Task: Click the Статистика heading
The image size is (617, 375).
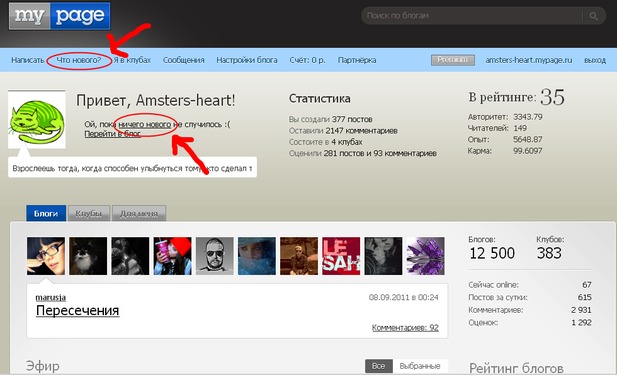Action: click(320, 98)
